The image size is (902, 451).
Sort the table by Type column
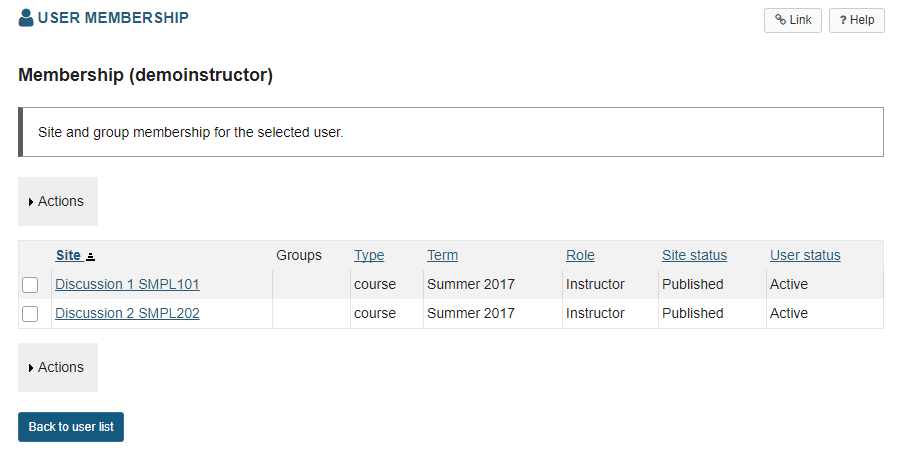point(369,255)
